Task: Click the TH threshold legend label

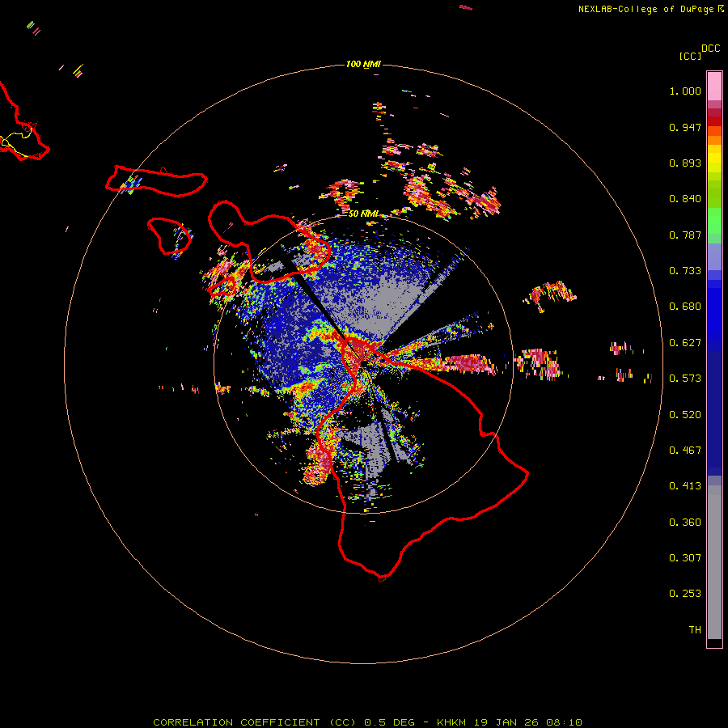Action: (x=695, y=630)
